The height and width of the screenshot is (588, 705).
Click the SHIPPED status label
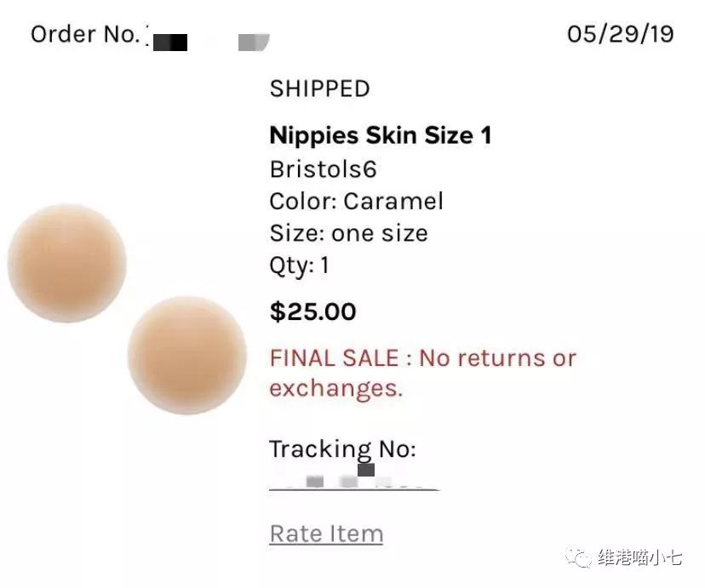pyautogui.click(x=319, y=88)
